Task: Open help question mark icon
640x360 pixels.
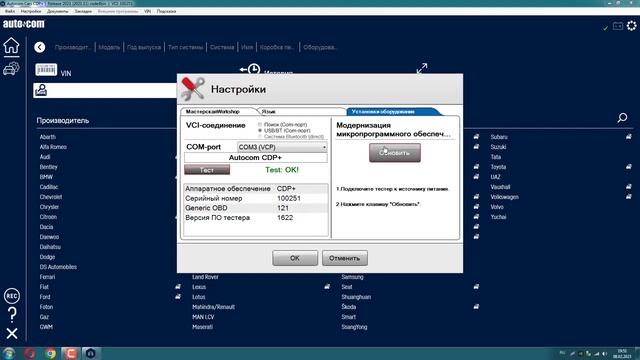Action: pos(12,314)
